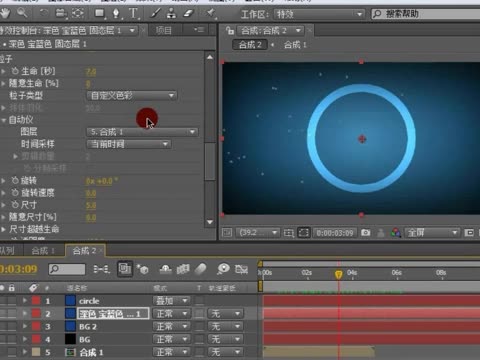Open the 粒子类型 dropdown showing 自定义色彩

click(132, 96)
